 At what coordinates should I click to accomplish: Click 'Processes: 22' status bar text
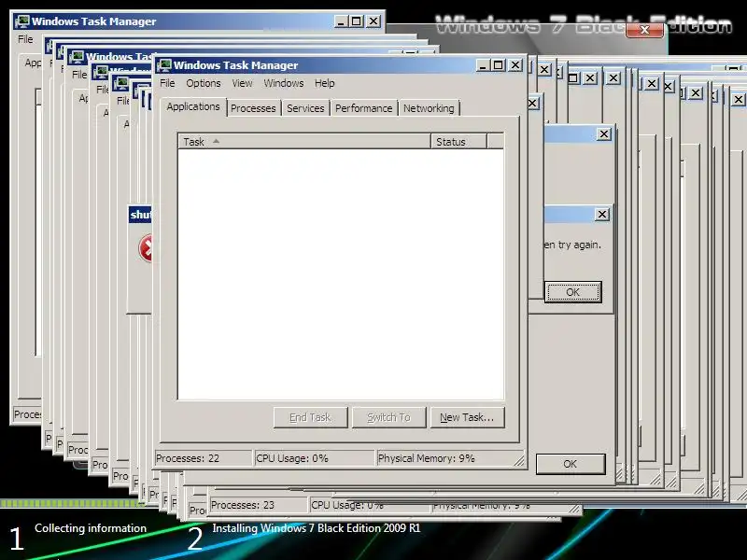[188, 458]
